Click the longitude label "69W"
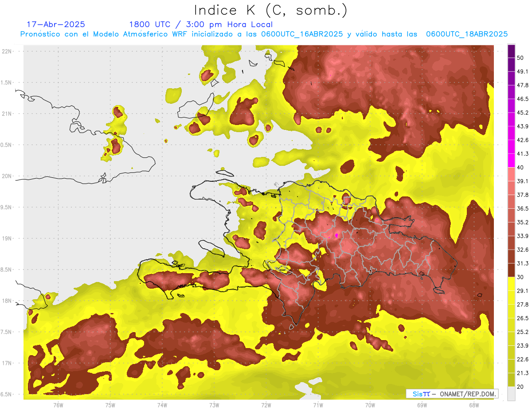 [x=422, y=405]
